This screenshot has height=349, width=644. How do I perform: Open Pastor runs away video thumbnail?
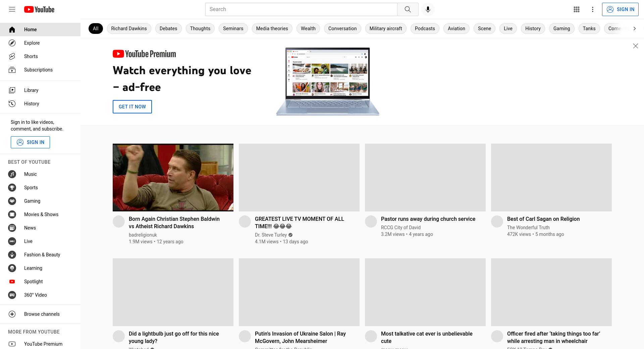pos(425,178)
